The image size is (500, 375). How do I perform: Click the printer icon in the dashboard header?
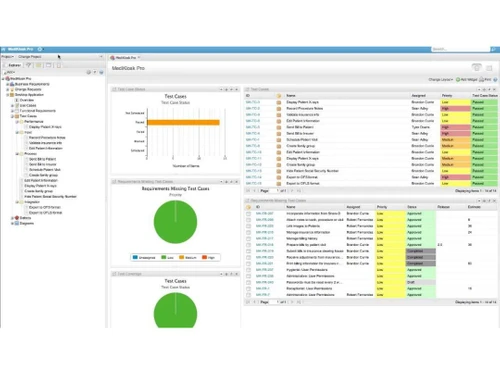(481, 80)
